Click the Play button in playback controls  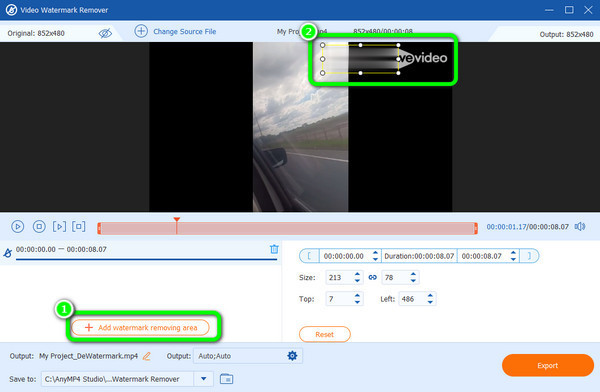(x=18, y=227)
